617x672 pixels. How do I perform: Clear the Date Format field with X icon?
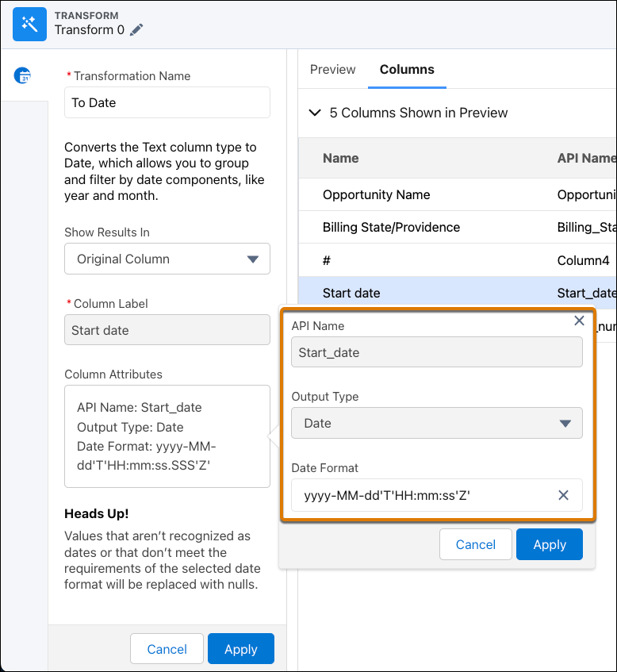pyautogui.click(x=563, y=495)
